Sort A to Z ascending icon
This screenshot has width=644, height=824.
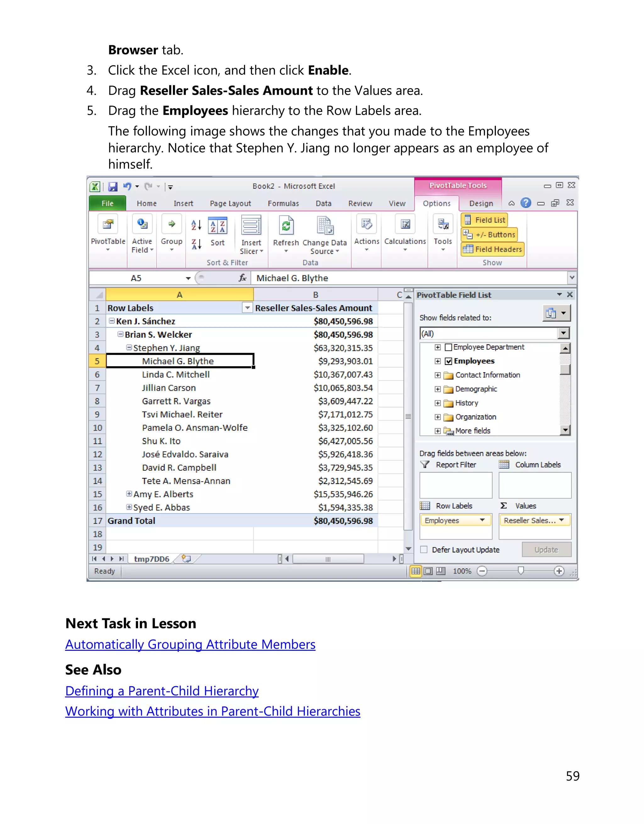point(196,225)
